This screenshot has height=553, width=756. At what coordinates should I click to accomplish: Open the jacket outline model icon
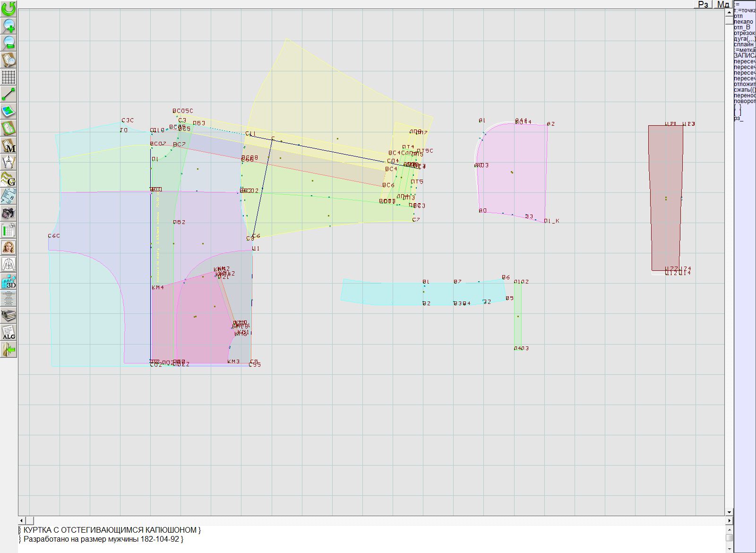click(x=9, y=264)
